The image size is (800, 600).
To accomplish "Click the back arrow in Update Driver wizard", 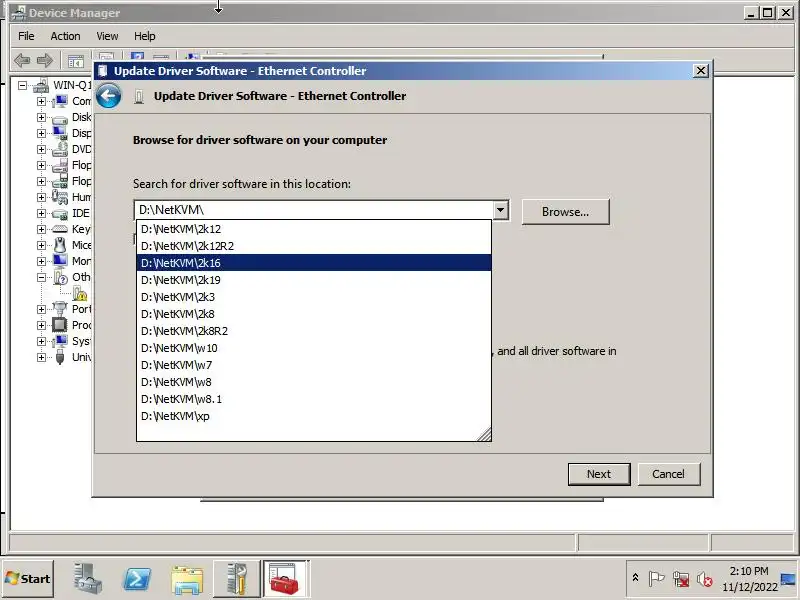I will pyautogui.click(x=108, y=95).
